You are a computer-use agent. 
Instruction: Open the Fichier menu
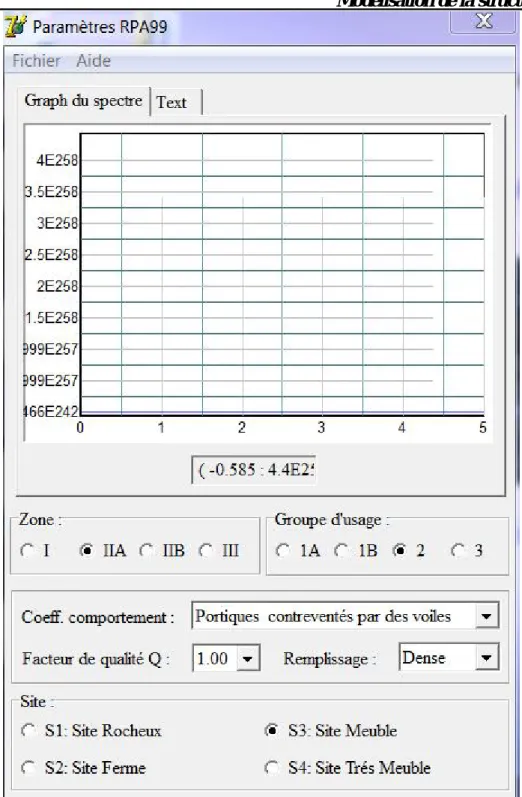click(x=36, y=61)
